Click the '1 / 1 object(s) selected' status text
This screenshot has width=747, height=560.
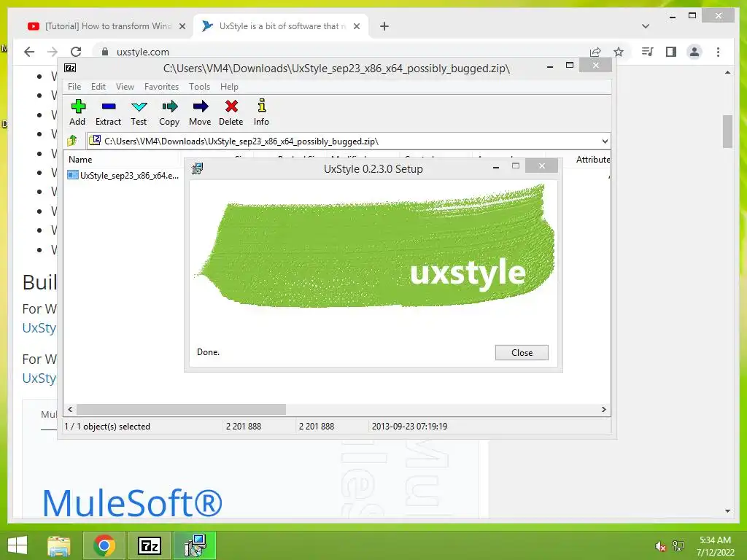coord(107,426)
